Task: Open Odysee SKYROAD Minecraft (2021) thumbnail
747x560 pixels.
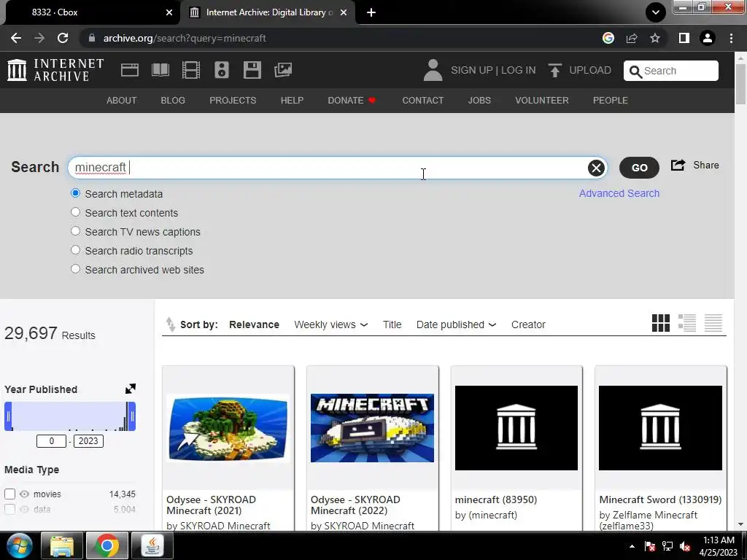Action: [228, 427]
